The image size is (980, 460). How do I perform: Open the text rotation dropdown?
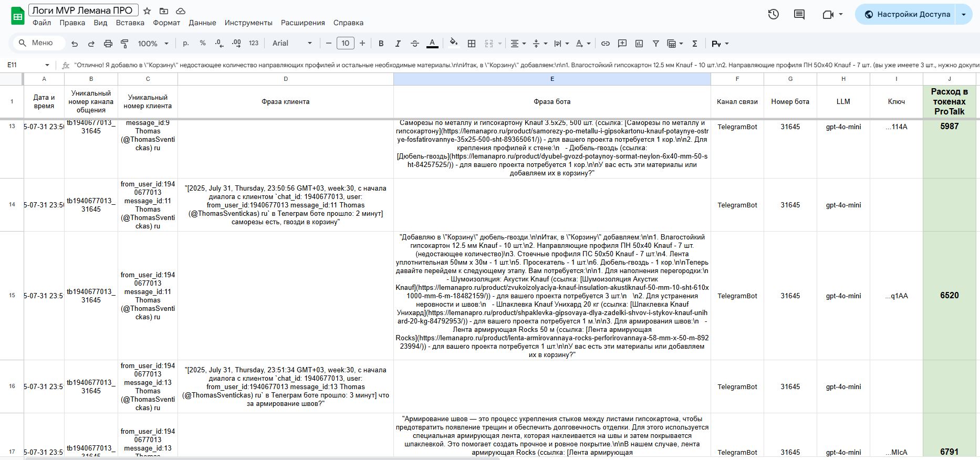583,43
